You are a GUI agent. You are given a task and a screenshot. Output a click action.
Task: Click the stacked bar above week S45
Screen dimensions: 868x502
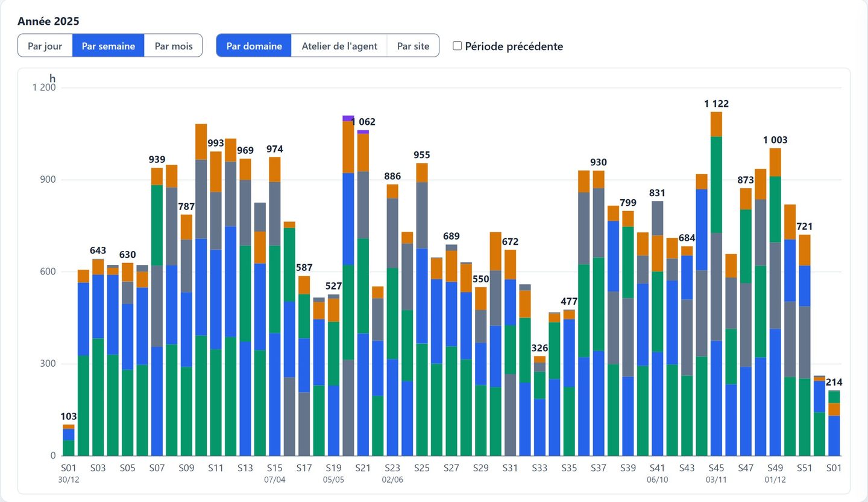click(716, 284)
